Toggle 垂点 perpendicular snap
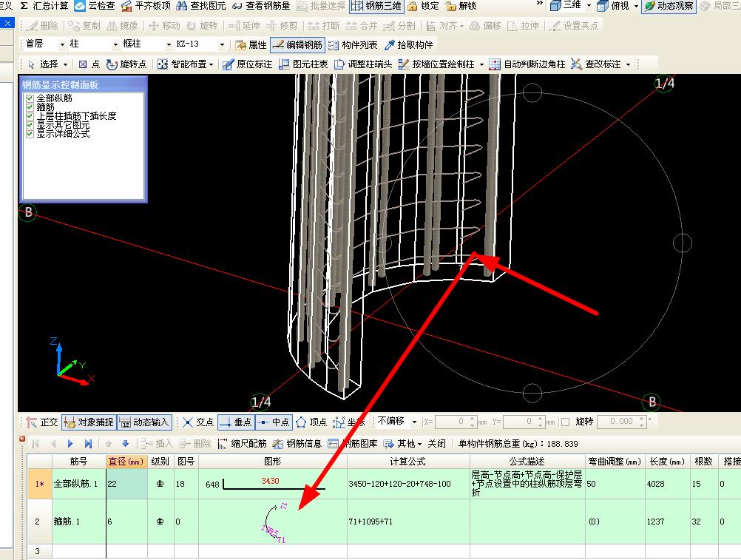This screenshot has width=741, height=560. tap(236, 422)
